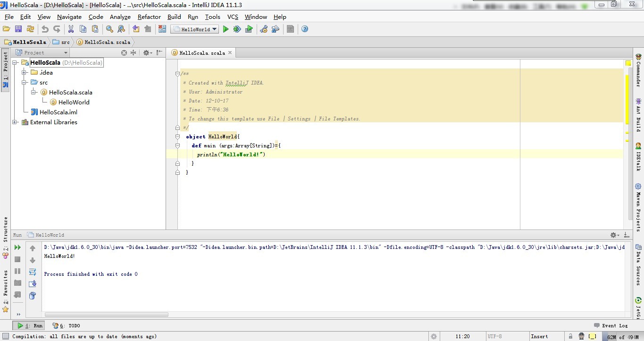Image resolution: width=644 pixels, height=341 pixels.
Task: Toggle soft wraps in Run console
Action: point(33,272)
